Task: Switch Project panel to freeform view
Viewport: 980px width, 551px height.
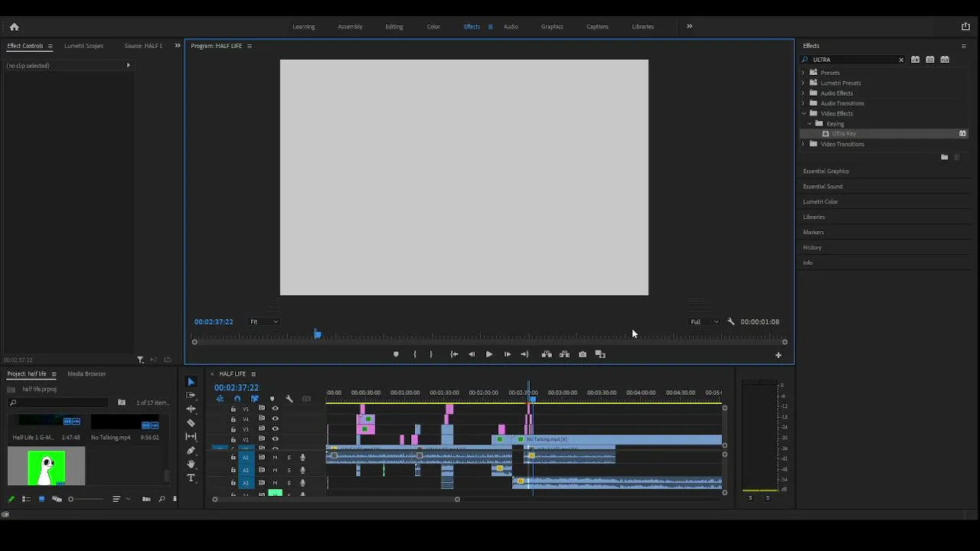Action: tap(57, 499)
